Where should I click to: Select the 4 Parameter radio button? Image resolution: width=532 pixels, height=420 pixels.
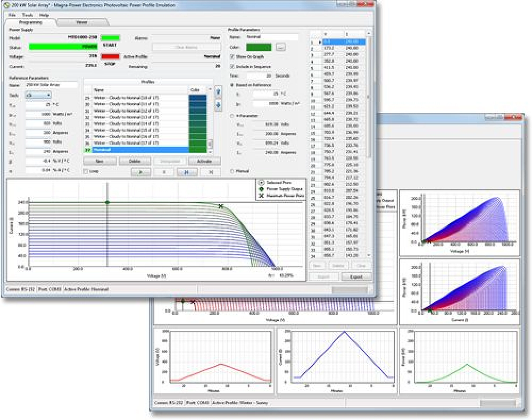pyautogui.click(x=232, y=115)
